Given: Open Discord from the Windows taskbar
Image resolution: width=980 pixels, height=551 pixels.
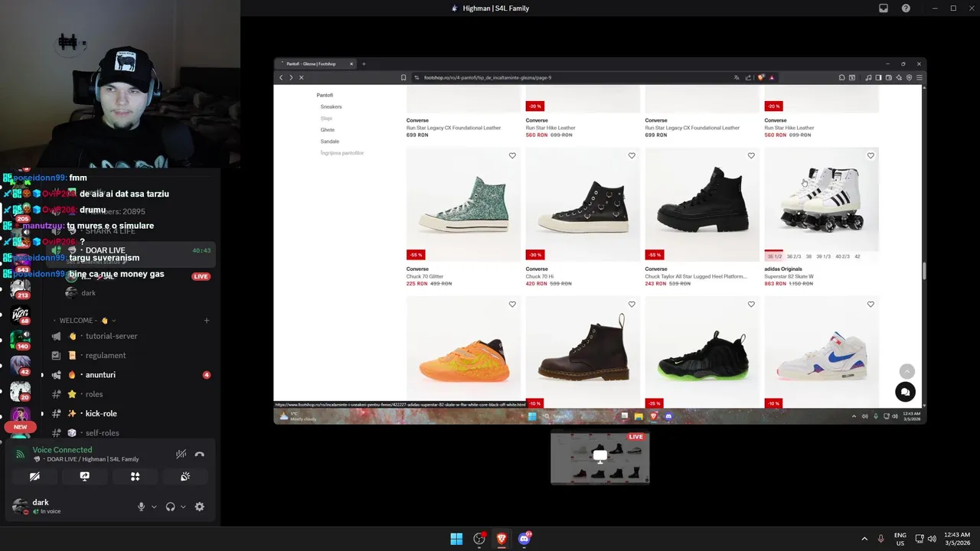Looking at the screenshot, I should (x=524, y=539).
